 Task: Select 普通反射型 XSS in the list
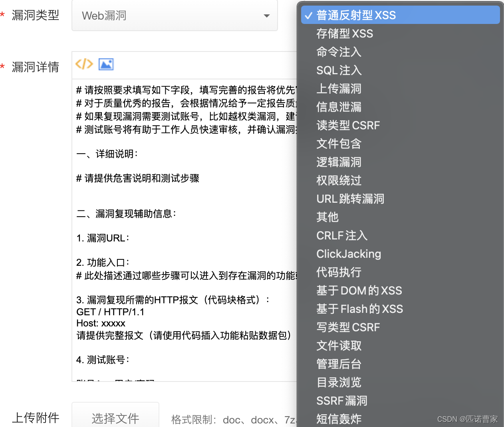click(400, 15)
